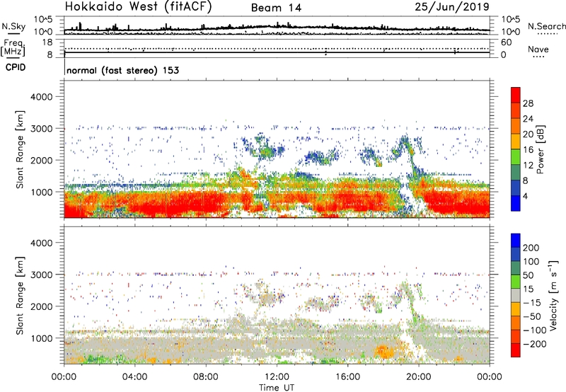The height and width of the screenshot is (392, 566).
Task: Click the "normal (fast stereo) 153" text
Action: coord(122,70)
